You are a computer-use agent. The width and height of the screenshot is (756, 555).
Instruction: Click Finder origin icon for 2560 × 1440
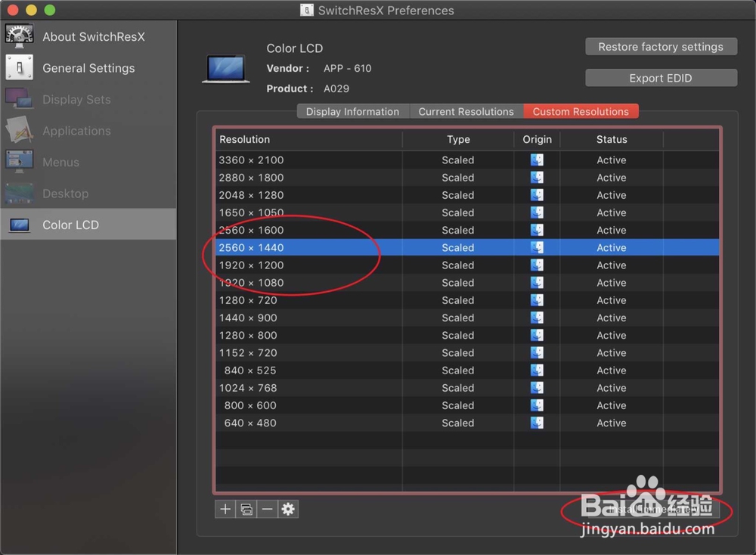537,247
